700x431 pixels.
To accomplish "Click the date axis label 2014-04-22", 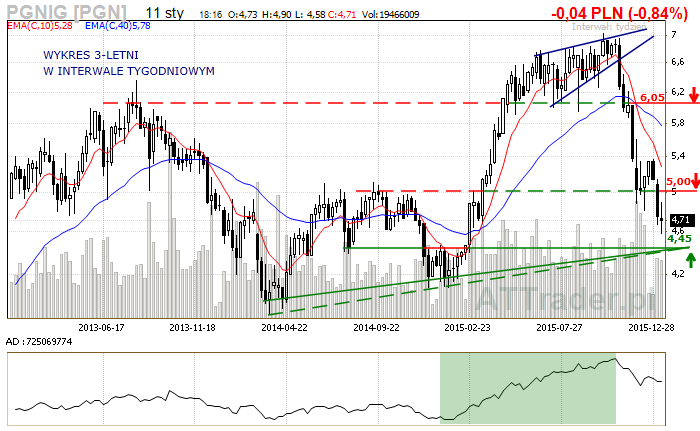I will click(284, 327).
